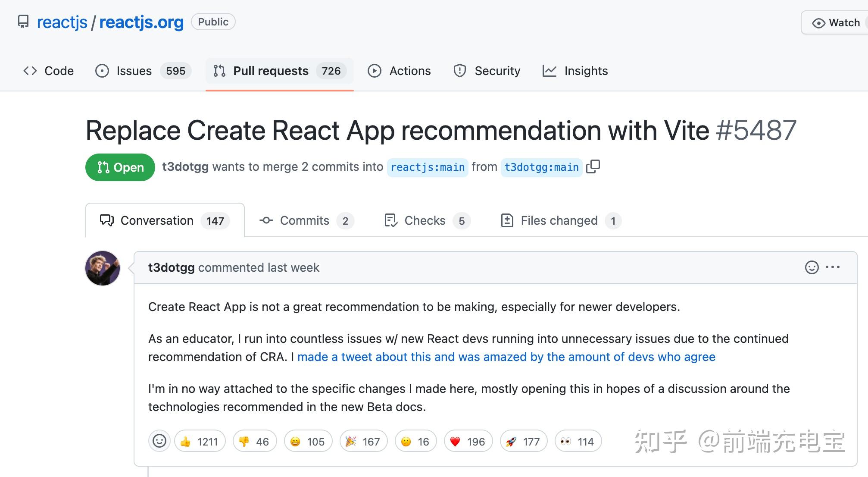Open the tweet link in the comment
The image size is (868, 477).
point(506,357)
